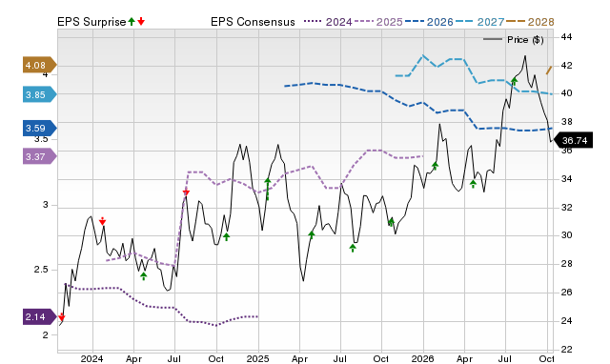Select the green surprise marker after April 2024
This screenshot has width=610, height=364.
pyautogui.click(x=144, y=276)
